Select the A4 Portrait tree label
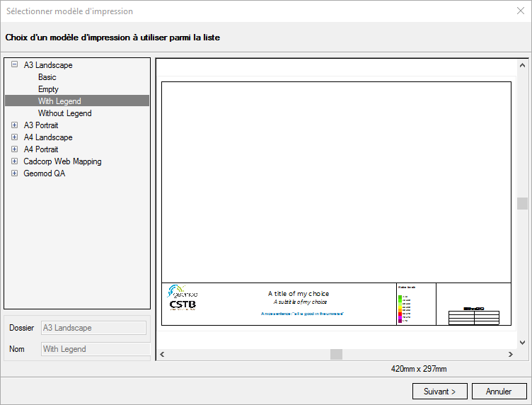Image resolution: width=532 pixels, height=405 pixels. coord(41,149)
